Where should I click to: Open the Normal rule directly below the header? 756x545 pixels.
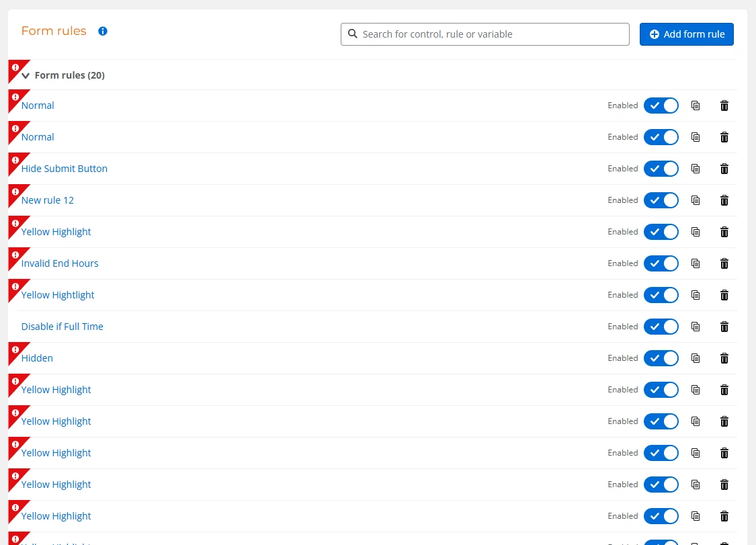pyautogui.click(x=38, y=106)
